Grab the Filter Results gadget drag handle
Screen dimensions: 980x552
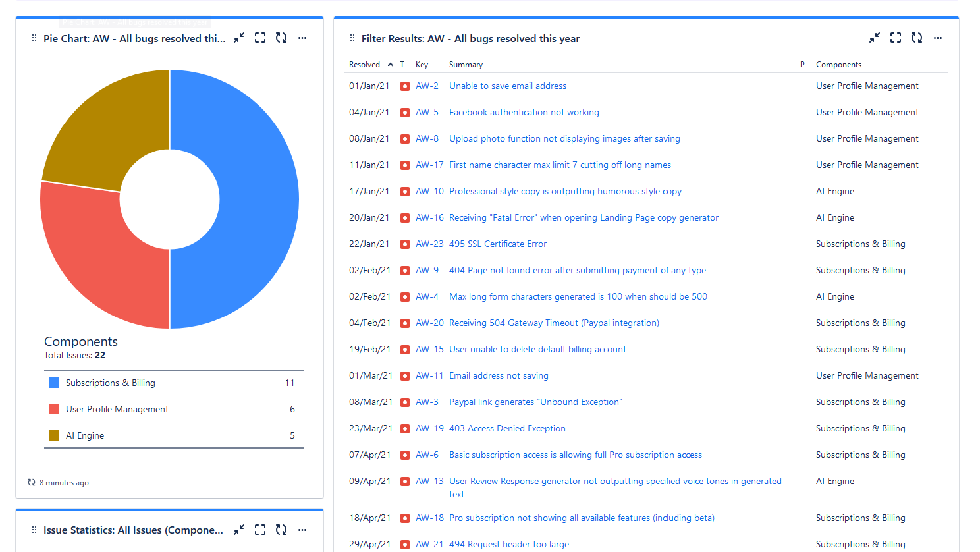pyautogui.click(x=352, y=38)
